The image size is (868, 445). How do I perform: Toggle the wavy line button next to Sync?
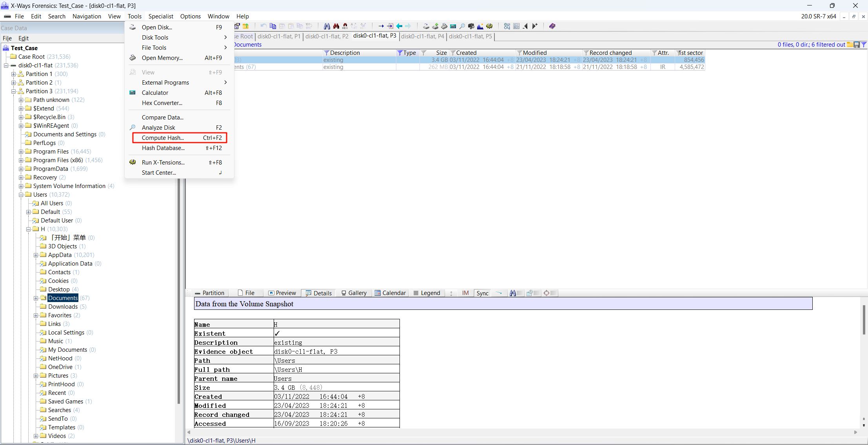[x=499, y=293]
